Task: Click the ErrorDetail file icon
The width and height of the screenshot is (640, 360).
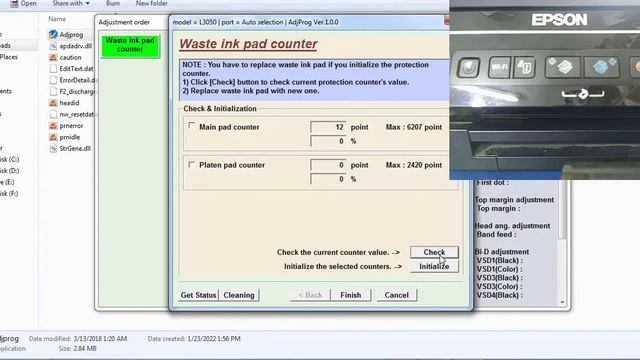Action: (x=53, y=80)
